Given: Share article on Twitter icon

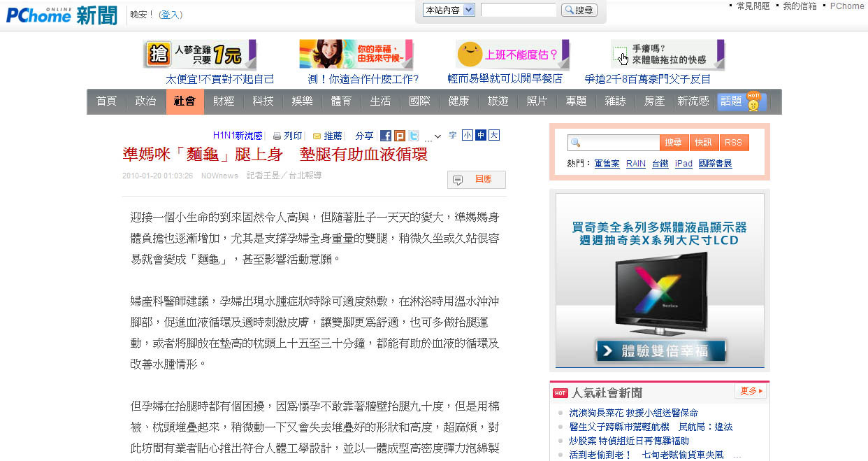Looking at the screenshot, I should pos(414,136).
